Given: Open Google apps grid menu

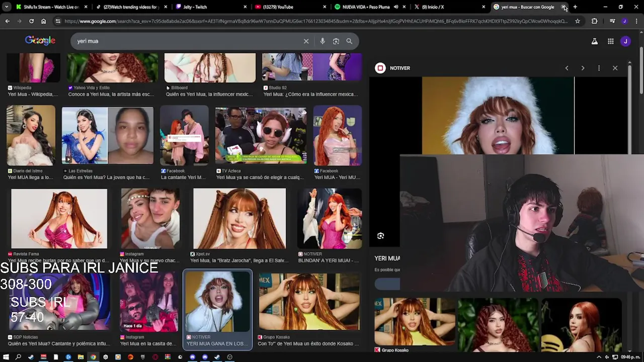Looking at the screenshot, I should (610, 41).
